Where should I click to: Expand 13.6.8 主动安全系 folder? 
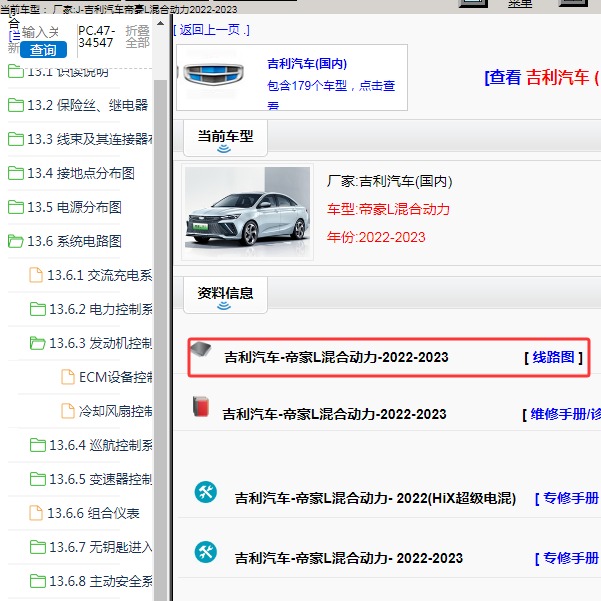click(101, 581)
